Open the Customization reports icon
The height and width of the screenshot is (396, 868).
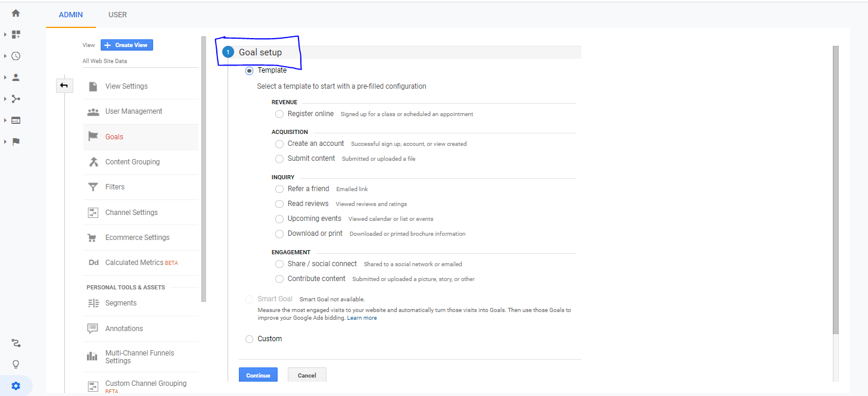point(16,34)
